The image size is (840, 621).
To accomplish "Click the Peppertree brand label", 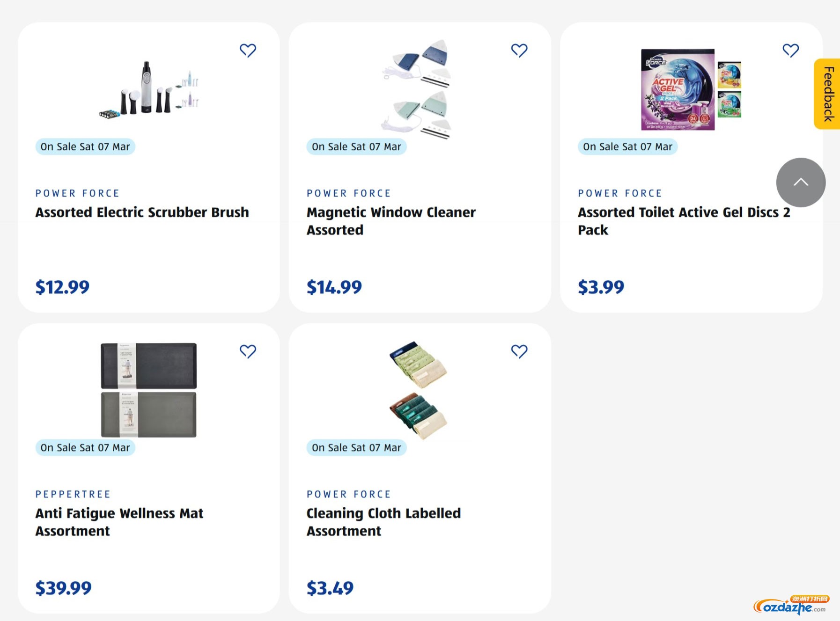I will click(73, 494).
